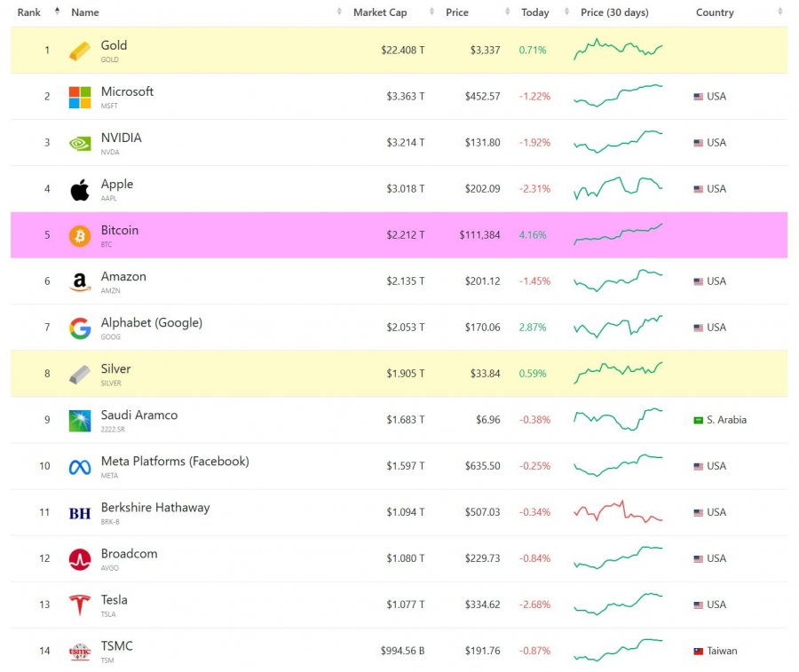The width and height of the screenshot is (799, 672).
Task: Click the Market Cap column header
Action: 380,12
